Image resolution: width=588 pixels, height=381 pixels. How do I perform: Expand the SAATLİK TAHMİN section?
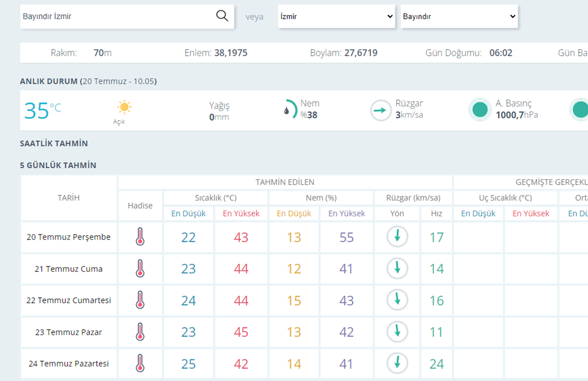click(x=54, y=143)
